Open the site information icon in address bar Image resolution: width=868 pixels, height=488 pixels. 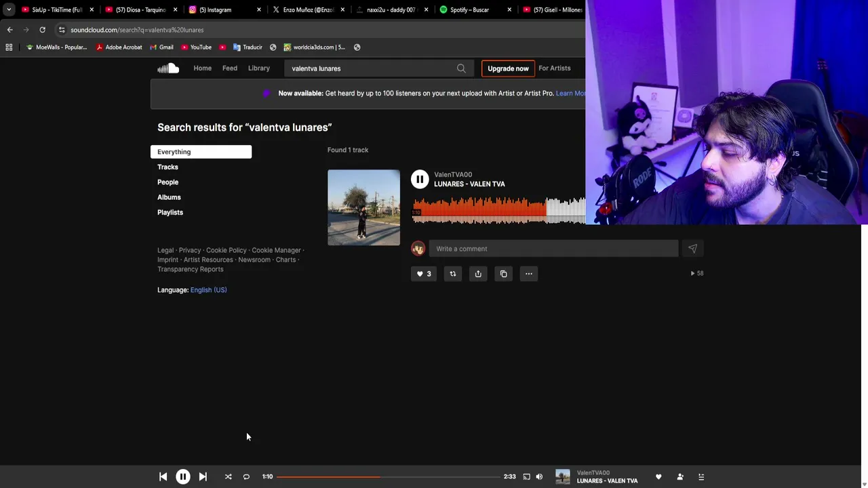click(62, 30)
